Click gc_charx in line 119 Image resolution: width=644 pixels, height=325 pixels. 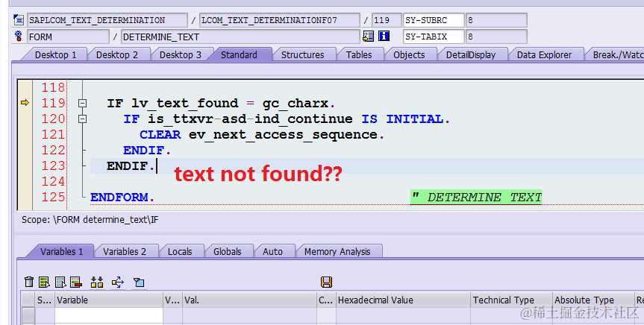pyautogui.click(x=296, y=103)
